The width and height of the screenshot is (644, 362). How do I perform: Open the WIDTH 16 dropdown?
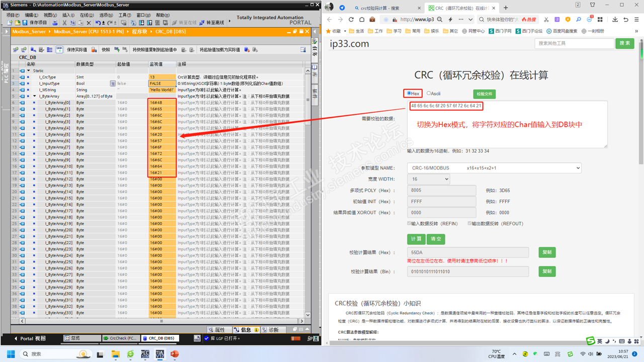429,179
